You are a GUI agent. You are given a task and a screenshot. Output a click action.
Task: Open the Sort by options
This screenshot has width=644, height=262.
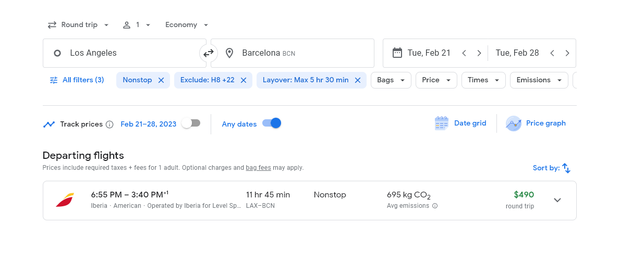(x=552, y=168)
